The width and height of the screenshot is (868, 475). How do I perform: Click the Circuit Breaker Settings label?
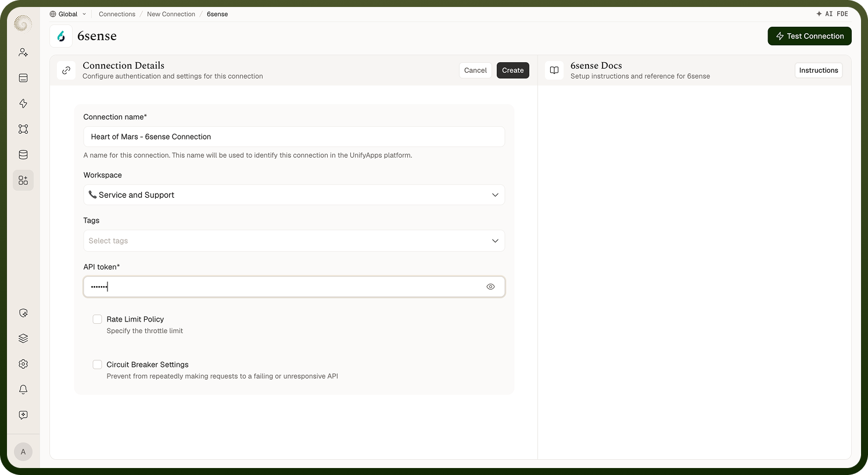(x=148, y=365)
